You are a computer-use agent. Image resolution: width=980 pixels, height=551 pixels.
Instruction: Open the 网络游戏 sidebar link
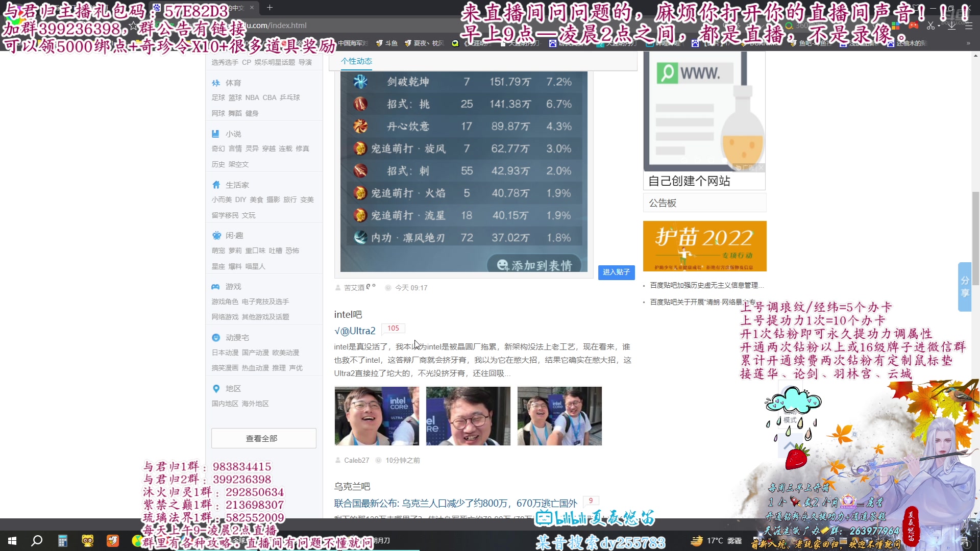tap(225, 317)
